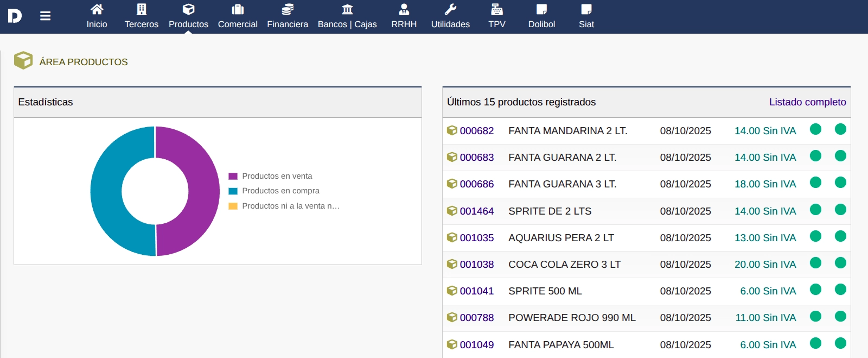
Task: Click first status dot for FANTA GUARANA 2 LT.
Action: tap(815, 156)
